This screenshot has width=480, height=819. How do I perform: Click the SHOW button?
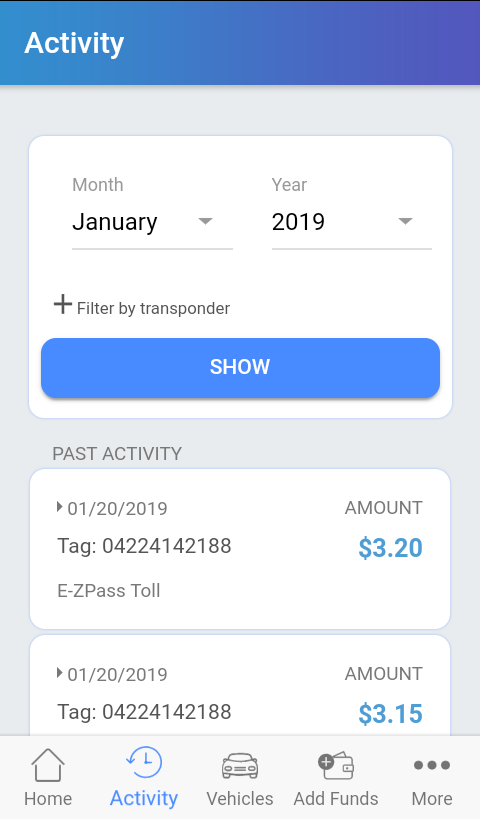point(240,367)
